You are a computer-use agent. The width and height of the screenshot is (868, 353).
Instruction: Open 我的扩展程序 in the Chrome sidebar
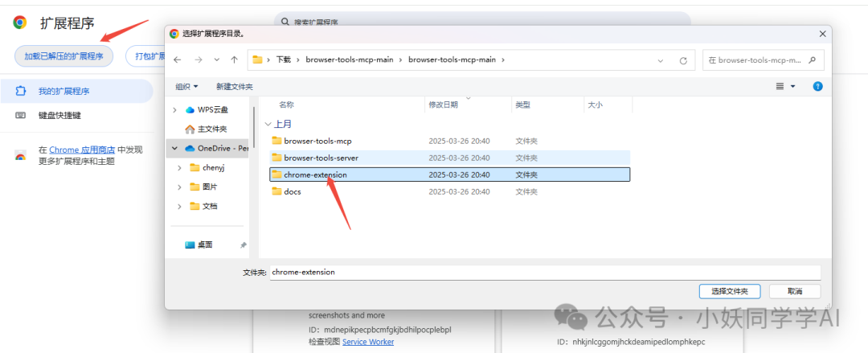click(x=76, y=91)
